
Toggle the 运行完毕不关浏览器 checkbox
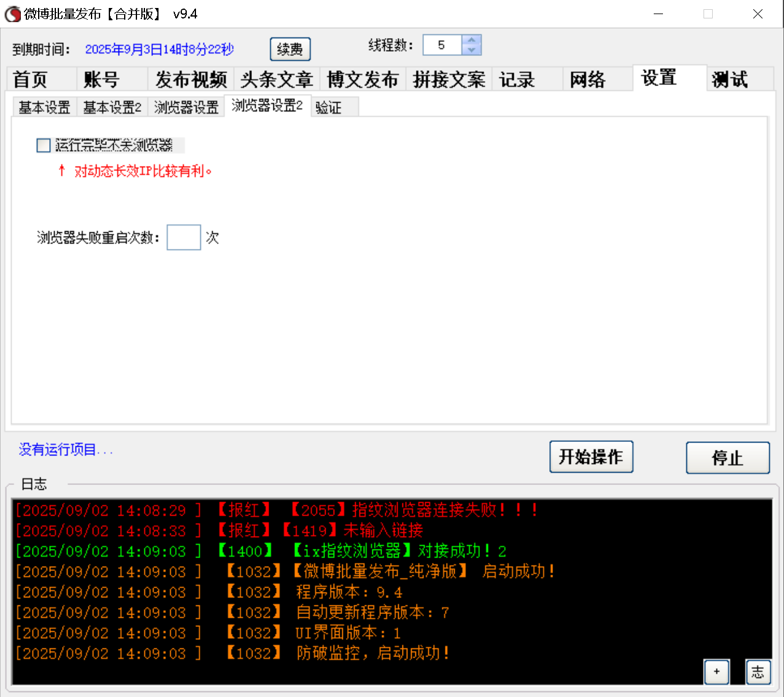[43, 145]
